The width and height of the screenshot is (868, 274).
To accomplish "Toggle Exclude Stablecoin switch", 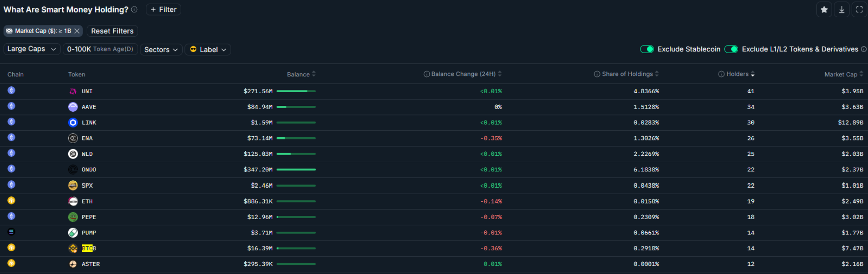I will (x=647, y=49).
